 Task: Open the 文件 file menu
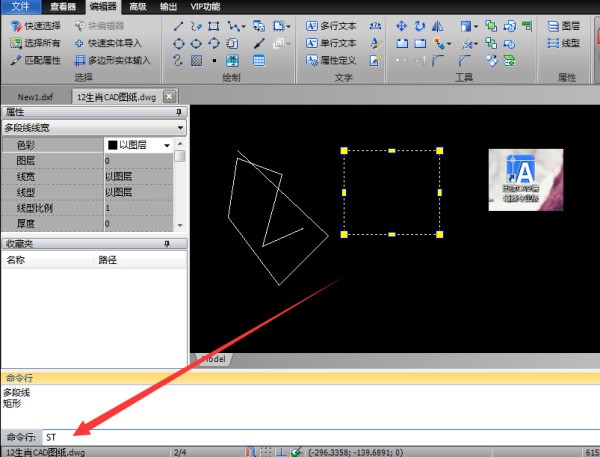pos(21,6)
